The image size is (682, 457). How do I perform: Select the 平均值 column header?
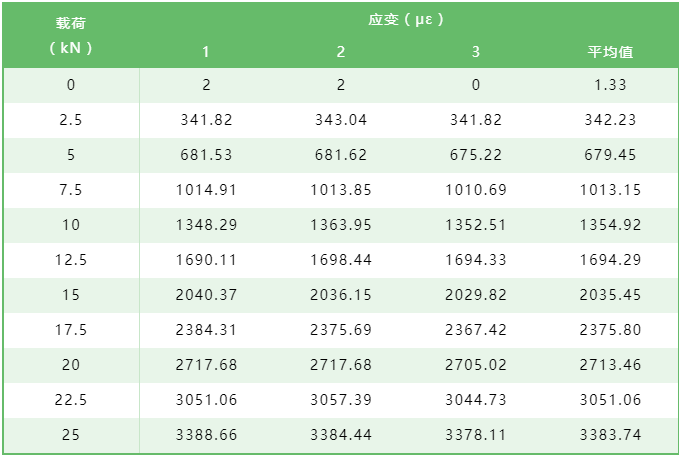(610, 51)
